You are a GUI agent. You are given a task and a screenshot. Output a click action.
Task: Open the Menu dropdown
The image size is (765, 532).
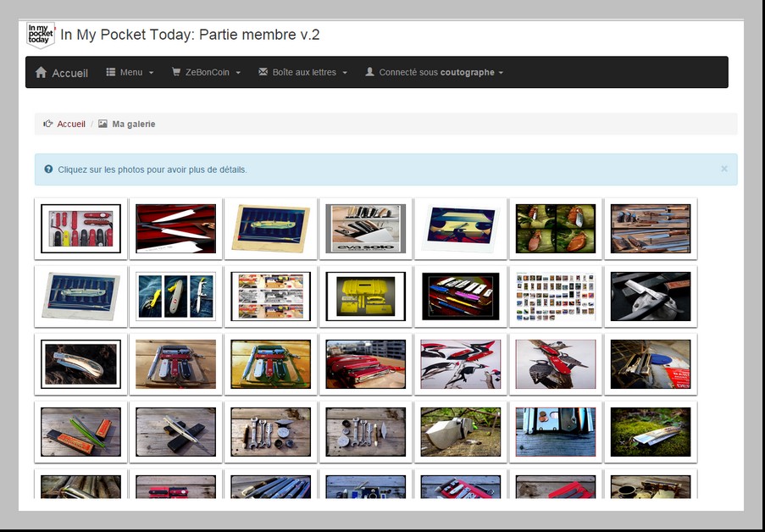[x=130, y=72]
